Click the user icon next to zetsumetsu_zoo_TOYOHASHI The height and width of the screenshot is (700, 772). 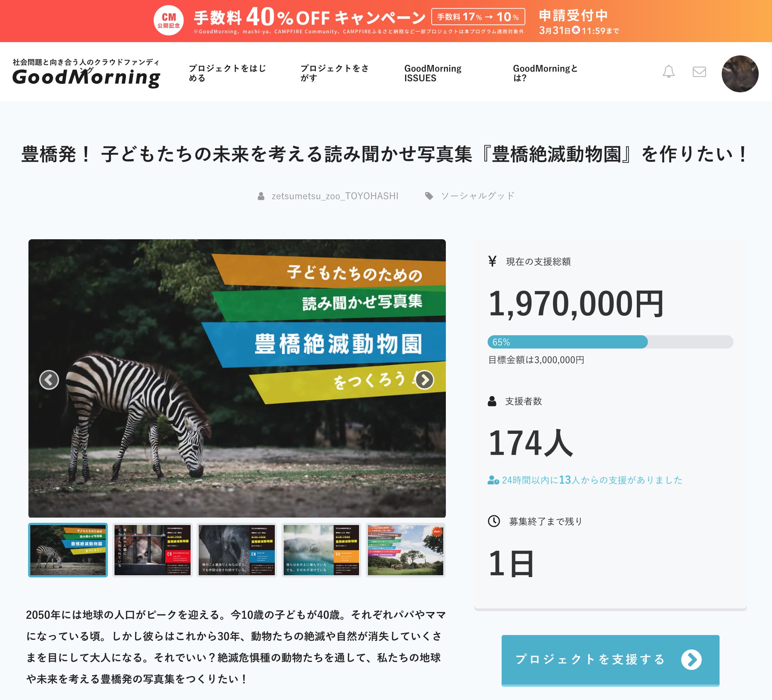261,196
